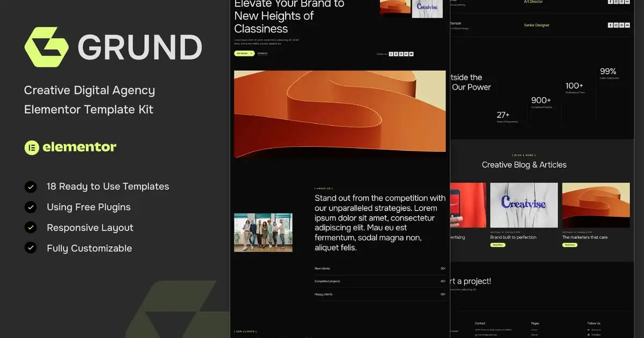
Task: Click the green Grund hexagon logo
Action: (46, 47)
